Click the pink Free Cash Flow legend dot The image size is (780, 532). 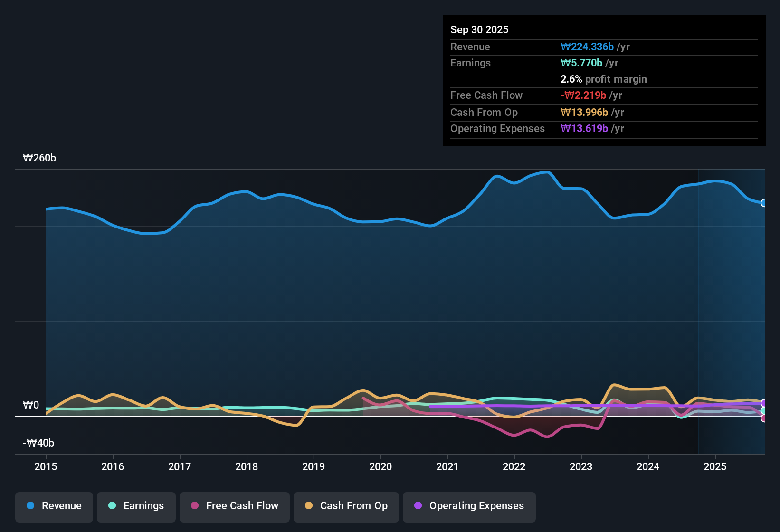(194, 506)
